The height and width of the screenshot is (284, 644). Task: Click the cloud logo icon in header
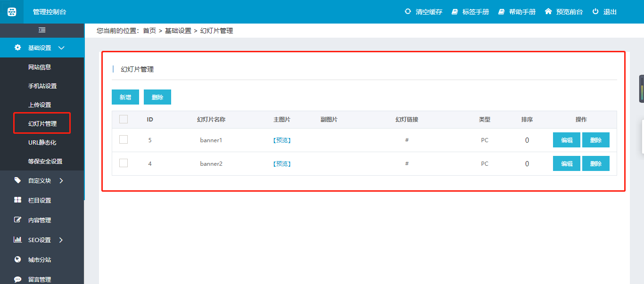[12, 12]
